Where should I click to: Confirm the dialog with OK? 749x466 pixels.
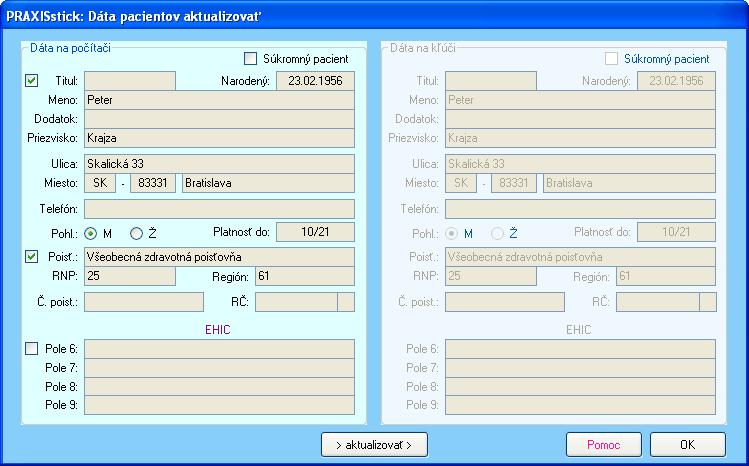tap(687, 444)
